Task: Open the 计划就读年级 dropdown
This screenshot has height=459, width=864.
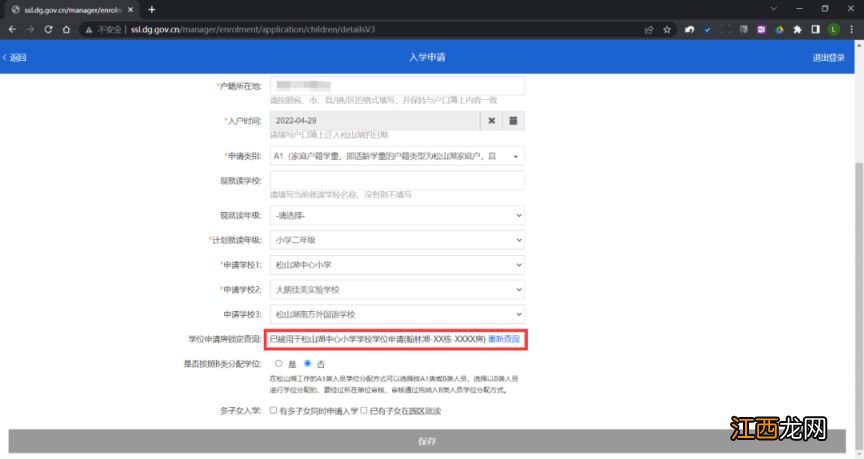Action: coord(397,240)
